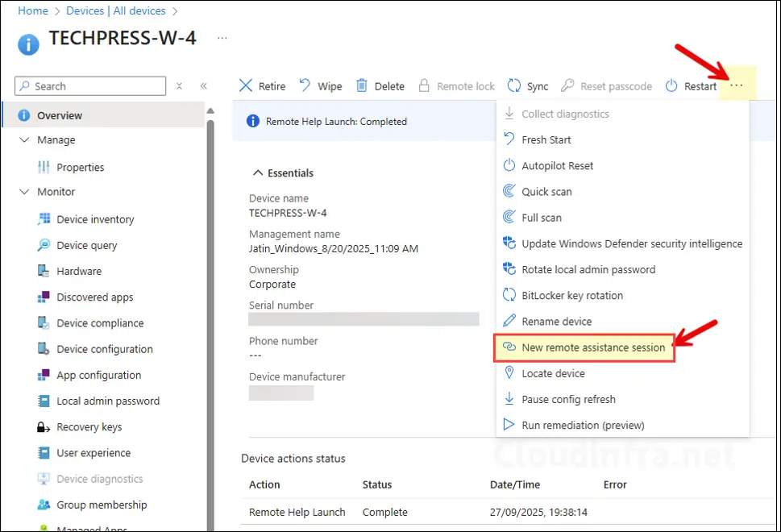This screenshot has height=532, width=781.
Task: Click the more actions ellipsis button
Action: coord(737,85)
